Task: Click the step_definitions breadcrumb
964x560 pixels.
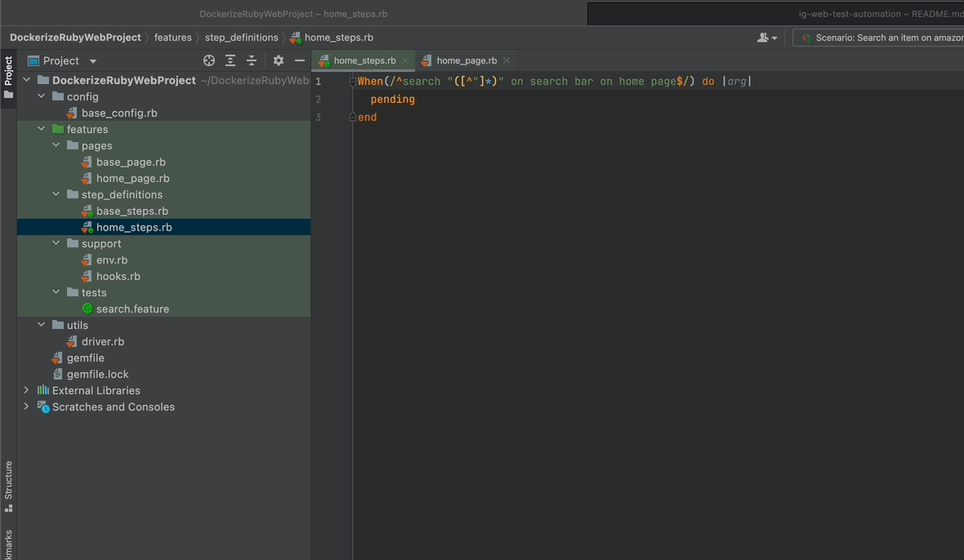Action: pyautogui.click(x=242, y=38)
